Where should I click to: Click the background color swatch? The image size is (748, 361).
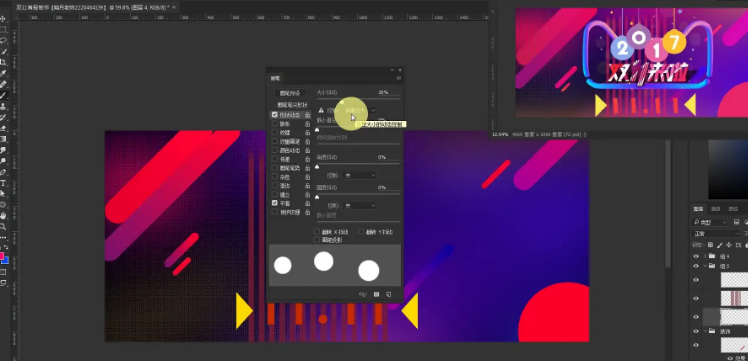(5, 260)
